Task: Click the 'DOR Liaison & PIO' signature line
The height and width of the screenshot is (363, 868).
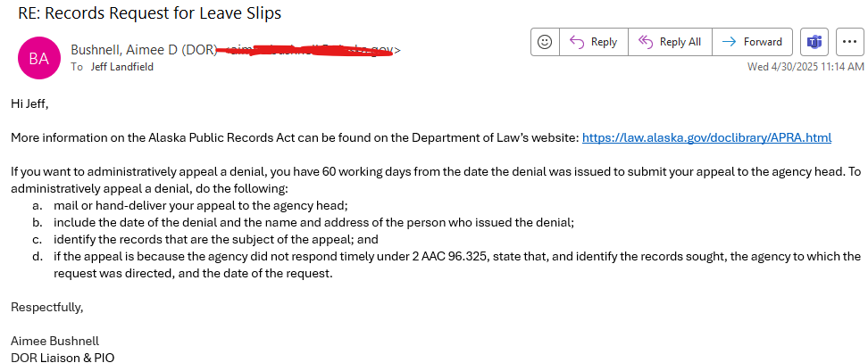Action: click(x=63, y=357)
